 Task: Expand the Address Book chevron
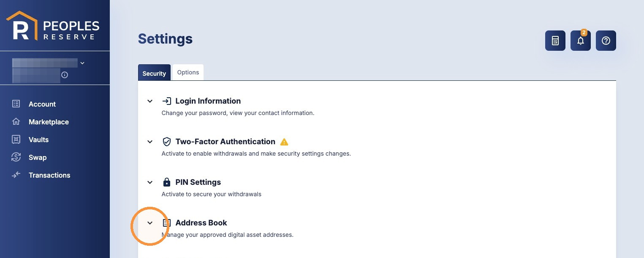pos(150,223)
